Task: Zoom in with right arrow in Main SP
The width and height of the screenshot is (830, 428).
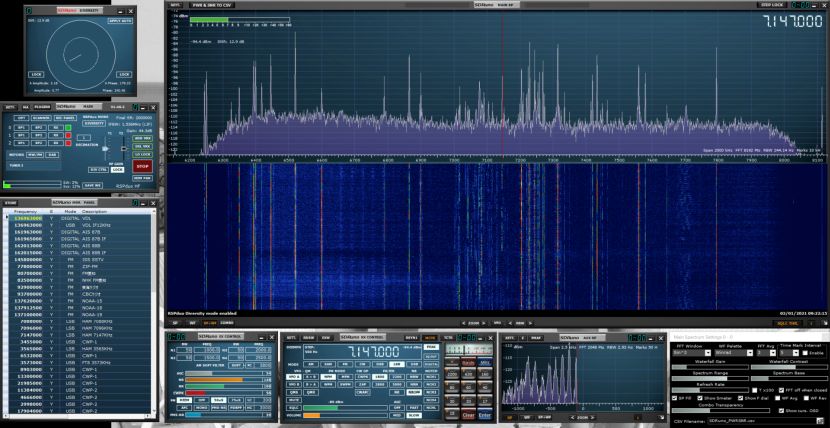Action: [485, 323]
